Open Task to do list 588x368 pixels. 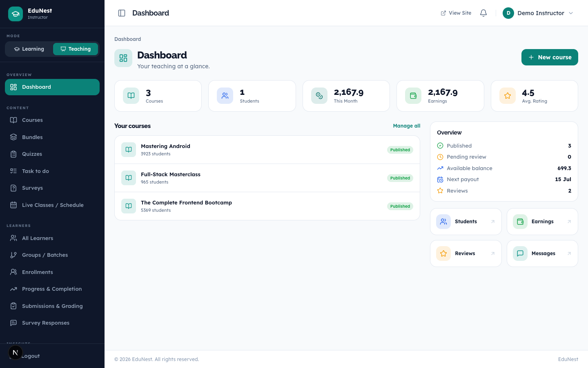[x=52, y=171]
